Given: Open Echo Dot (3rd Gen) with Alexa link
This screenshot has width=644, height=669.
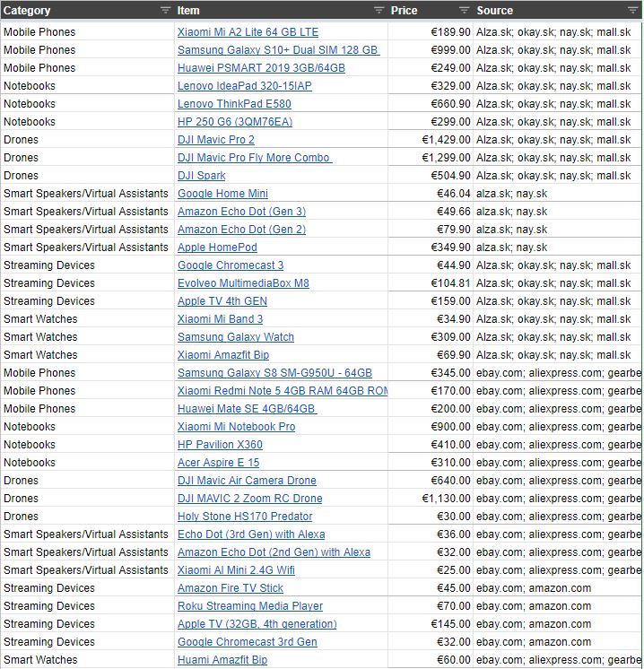Looking at the screenshot, I should click(x=251, y=534).
